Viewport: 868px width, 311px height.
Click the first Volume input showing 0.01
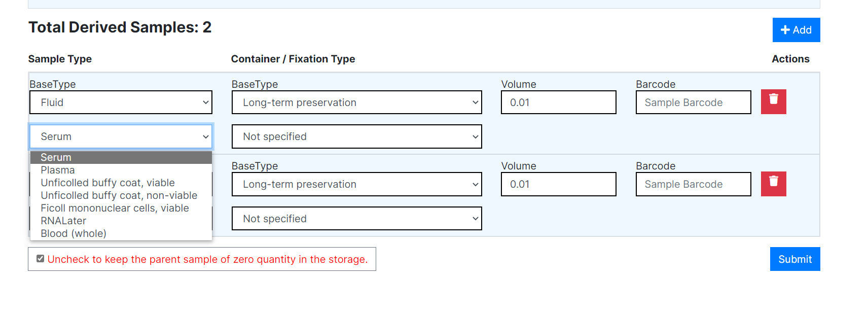coord(558,102)
